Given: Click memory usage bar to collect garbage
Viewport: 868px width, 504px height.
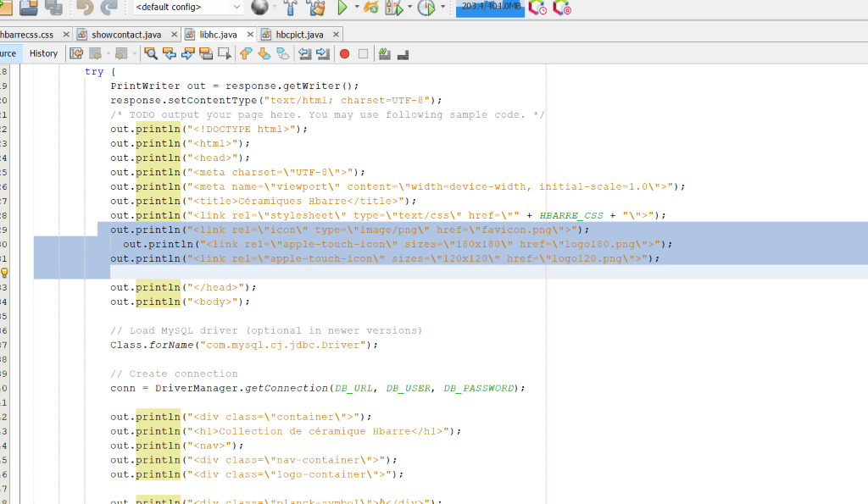Looking at the screenshot, I should 490,7.
